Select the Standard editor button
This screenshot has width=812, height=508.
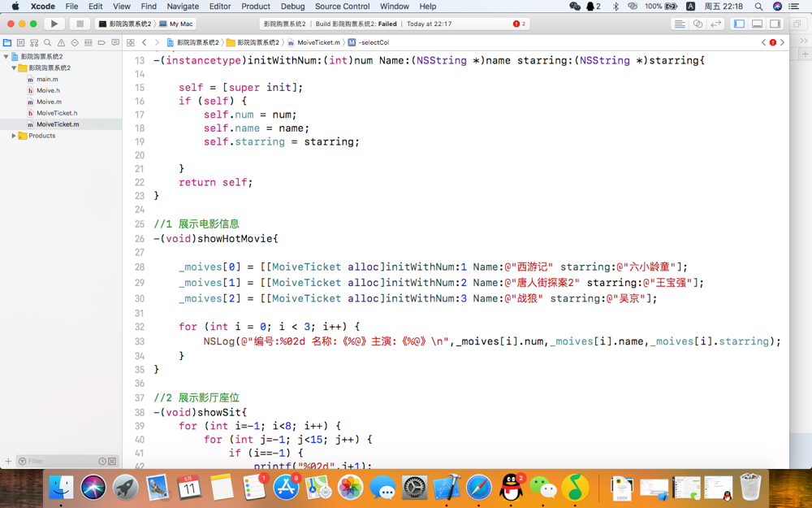[680, 24]
